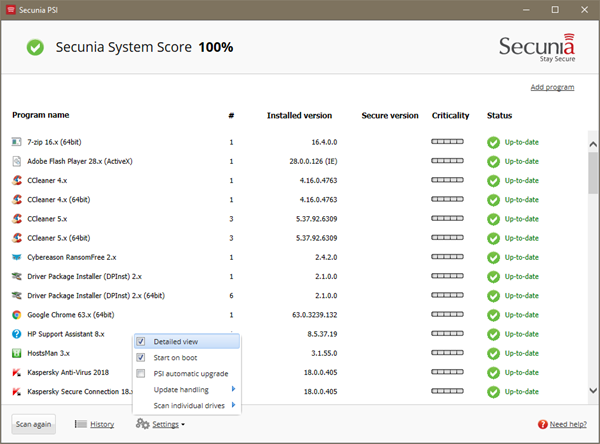Viewport: 600px width, 444px height.
Task: Click the green status check for Google Chrome
Action: tap(493, 315)
